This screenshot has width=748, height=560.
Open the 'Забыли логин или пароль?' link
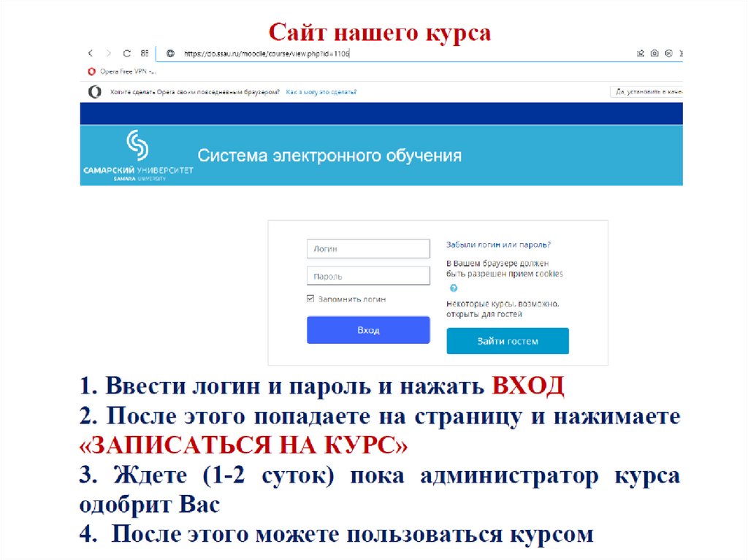498,245
